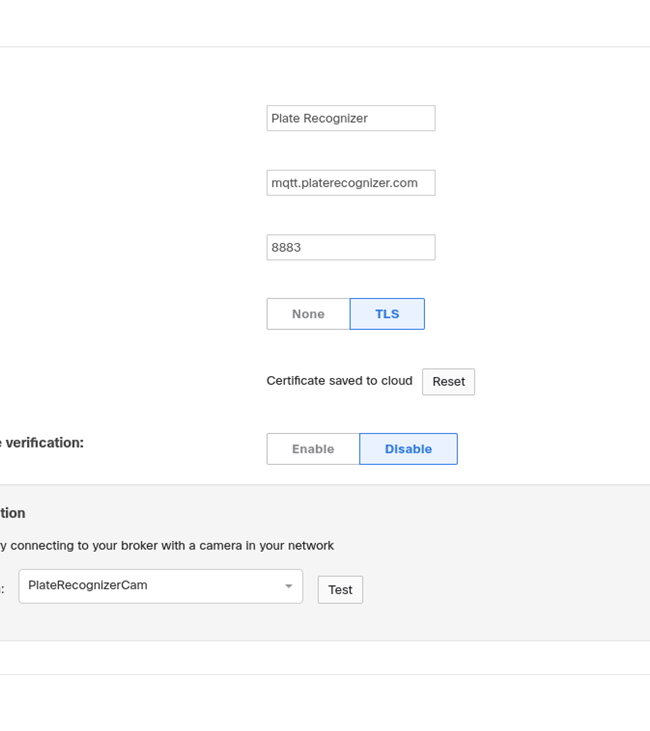
Task: Run the broker connection test
Action: 340,590
